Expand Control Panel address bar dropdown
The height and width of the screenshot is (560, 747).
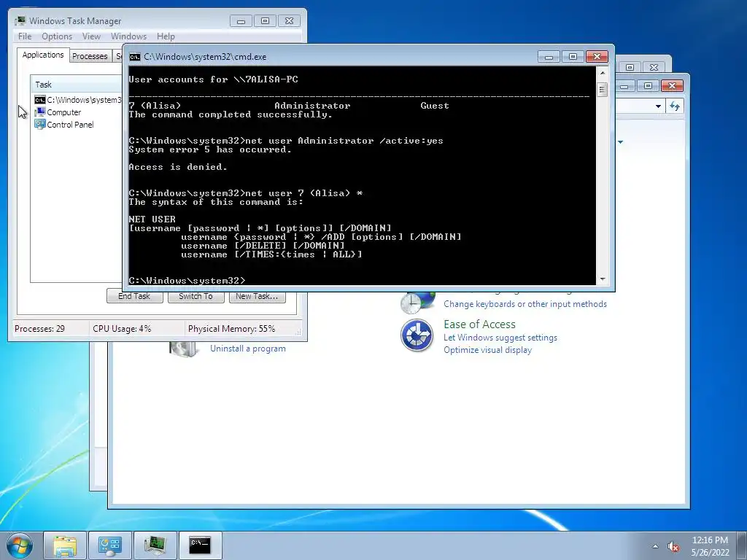[x=658, y=106]
